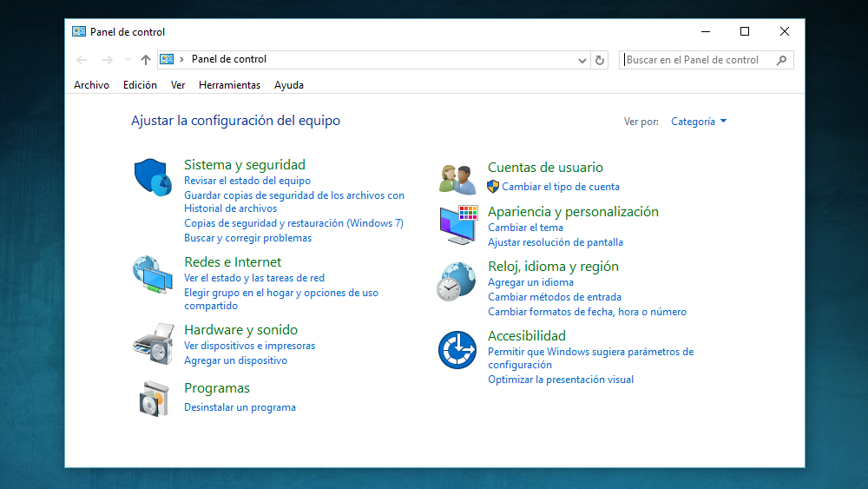Click the back navigation arrow

(x=82, y=60)
